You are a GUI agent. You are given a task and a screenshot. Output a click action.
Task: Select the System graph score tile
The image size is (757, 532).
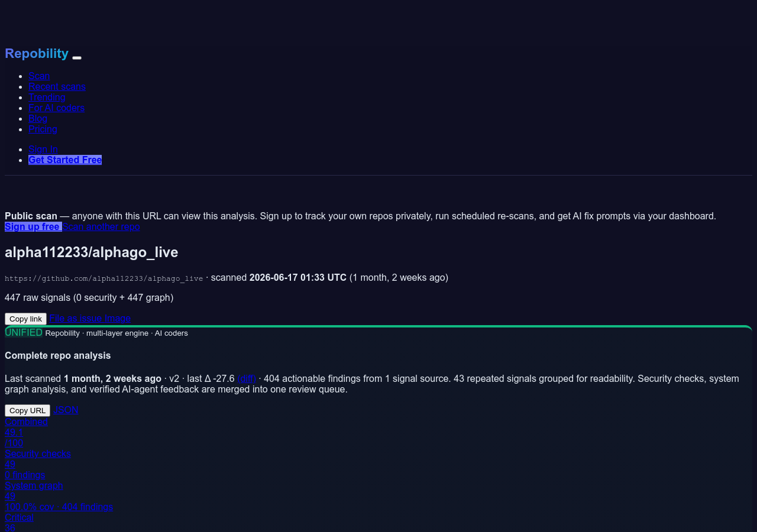tap(59, 496)
